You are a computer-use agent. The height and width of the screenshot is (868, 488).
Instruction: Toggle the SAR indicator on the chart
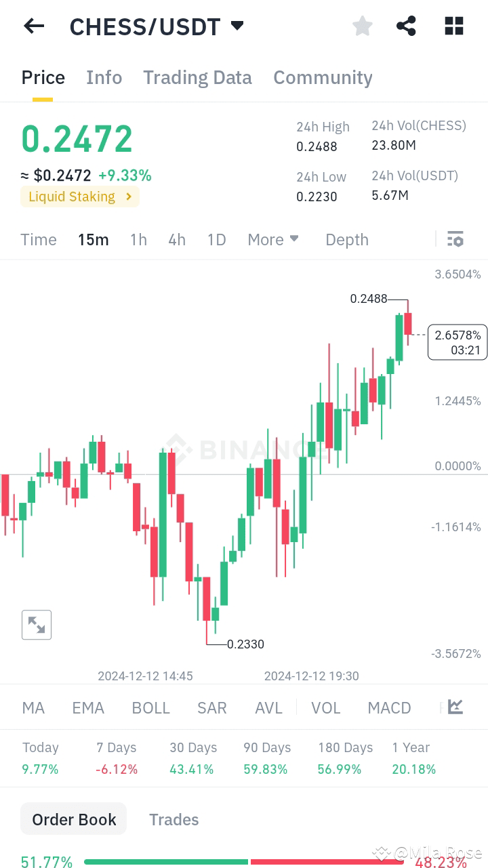pos(212,707)
